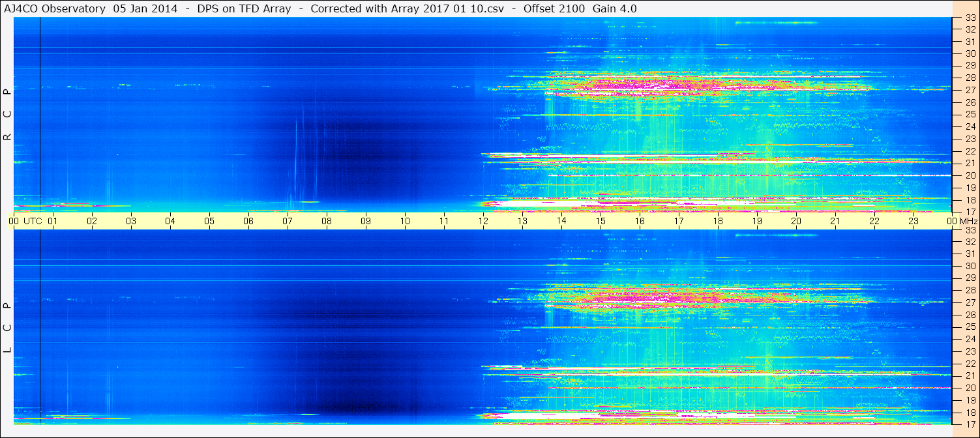980x438 pixels.
Task: Click the 22 MHz label on RCP frequency scale
Action: pos(970,151)
